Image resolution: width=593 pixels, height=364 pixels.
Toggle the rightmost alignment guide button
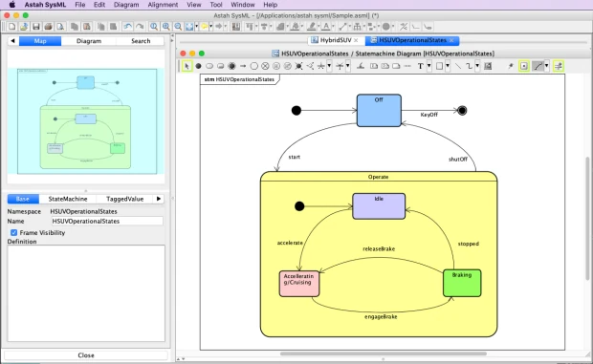(x=559, y=66)
